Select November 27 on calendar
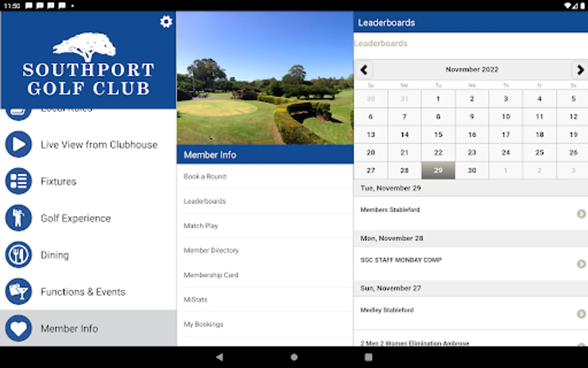The image size is (588, 368). pyautogui.click(x=371, y=170)
